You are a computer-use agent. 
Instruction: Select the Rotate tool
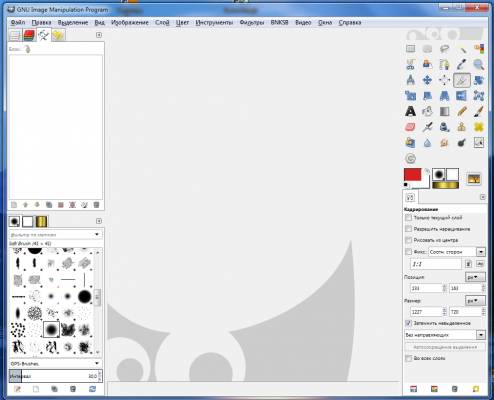point(479,80)
